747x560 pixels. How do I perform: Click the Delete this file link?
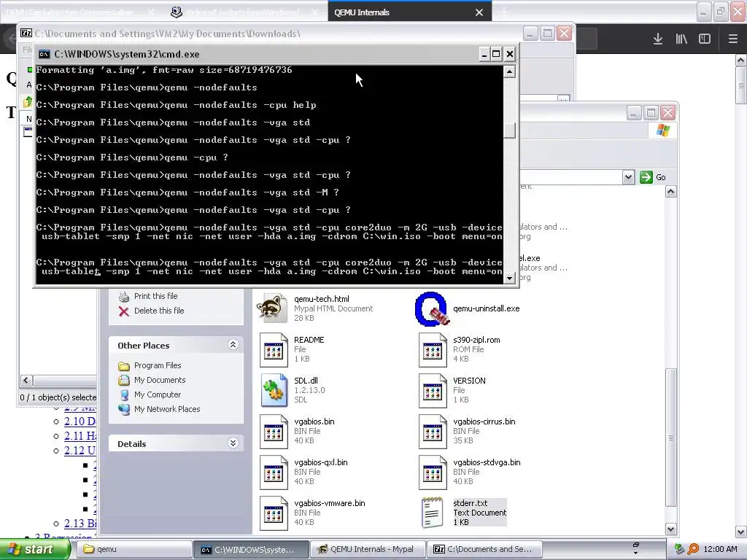pyautogui.click(x=159, y=311)
